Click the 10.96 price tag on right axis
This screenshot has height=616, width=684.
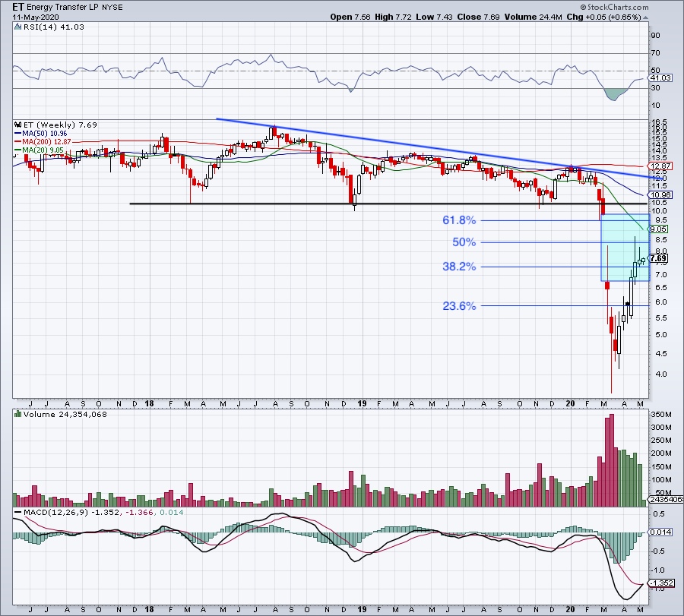[x=660, y=195]
